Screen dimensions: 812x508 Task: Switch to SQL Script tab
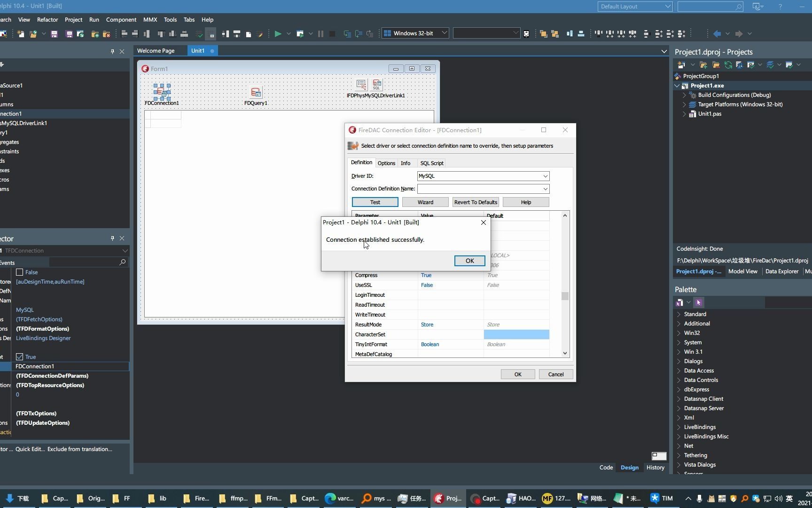coord(432,163)
